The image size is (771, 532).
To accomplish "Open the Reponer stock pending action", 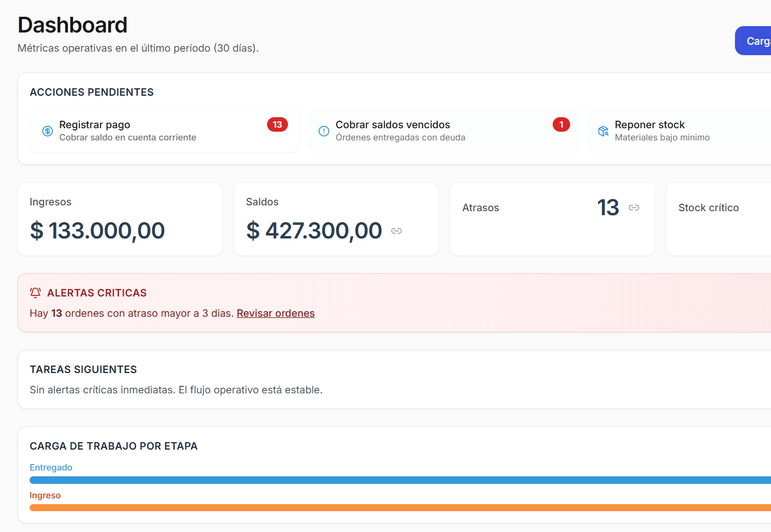I will [680, 131].
